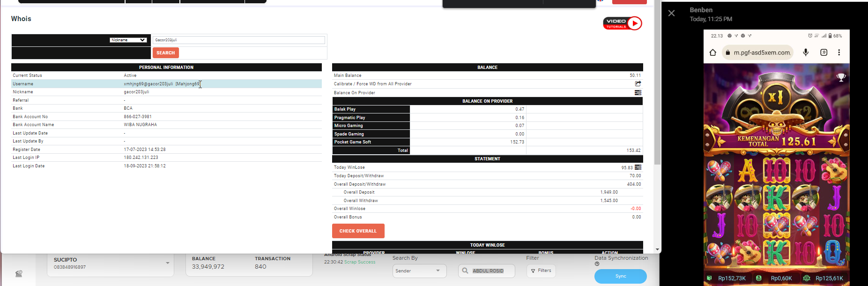Tap the tab switcher icon in the phone browser
Screen dimensions: 868x286
[x=824, y=53]
